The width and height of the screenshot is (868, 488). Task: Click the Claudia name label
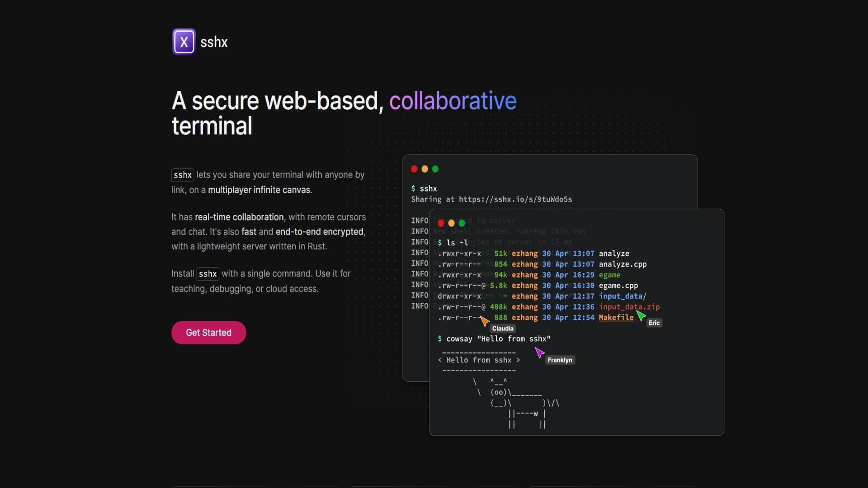[x=503, y=328]
